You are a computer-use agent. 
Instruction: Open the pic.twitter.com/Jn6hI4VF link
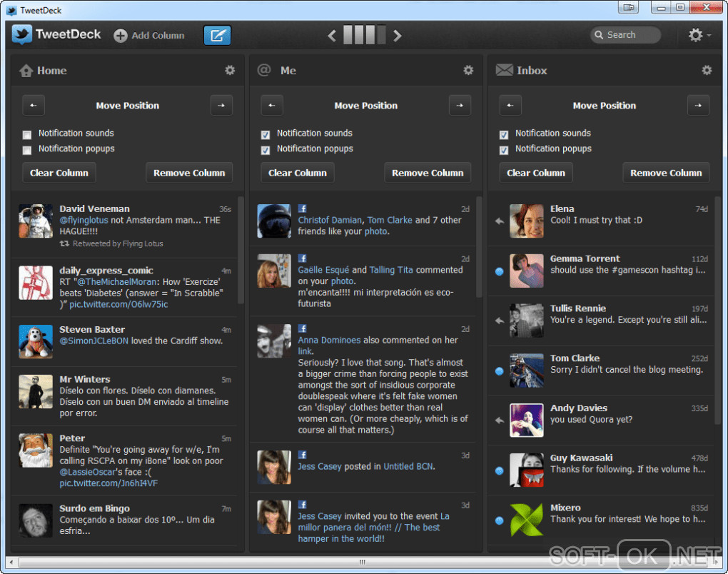[x=108, y=483]
